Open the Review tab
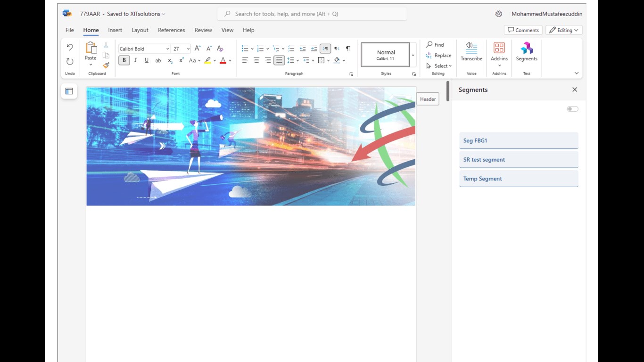The width and height of the screenshot is (644, 362). tap(203, 30)
